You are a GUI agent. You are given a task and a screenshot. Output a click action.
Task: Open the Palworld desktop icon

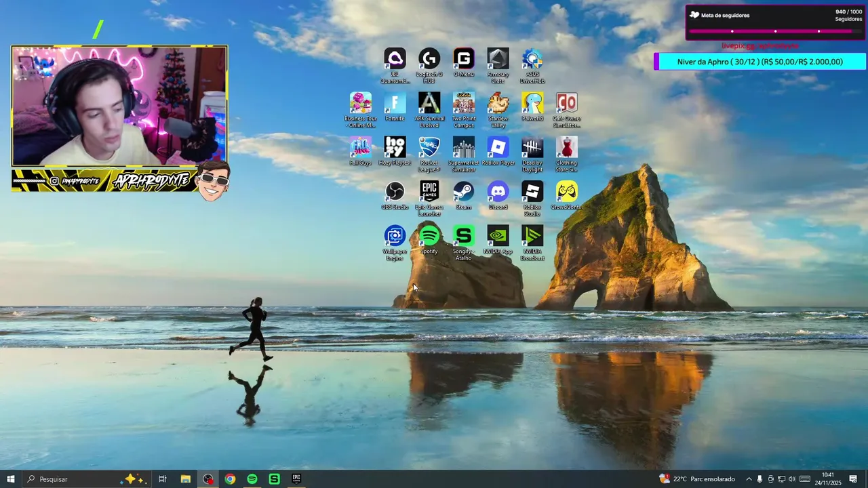coord(532,107)
